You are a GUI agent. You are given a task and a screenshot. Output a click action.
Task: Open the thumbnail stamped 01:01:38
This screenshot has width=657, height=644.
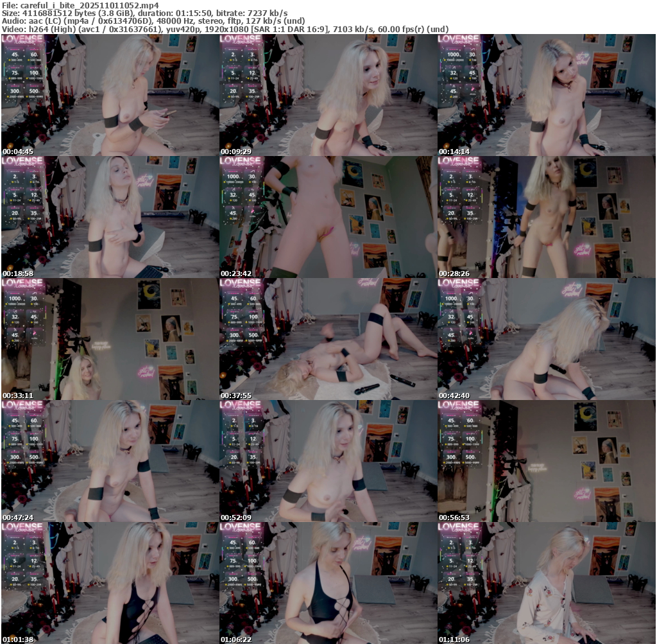coord(110,583)
